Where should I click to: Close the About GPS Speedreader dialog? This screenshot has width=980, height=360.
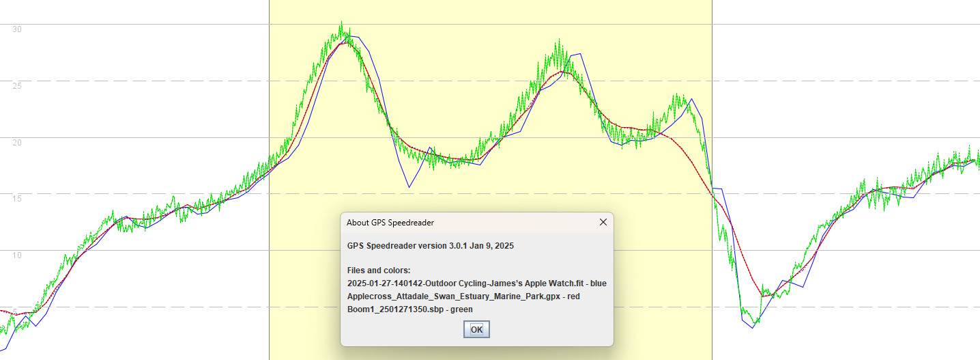pyautogui.click(x=603, y=222)
